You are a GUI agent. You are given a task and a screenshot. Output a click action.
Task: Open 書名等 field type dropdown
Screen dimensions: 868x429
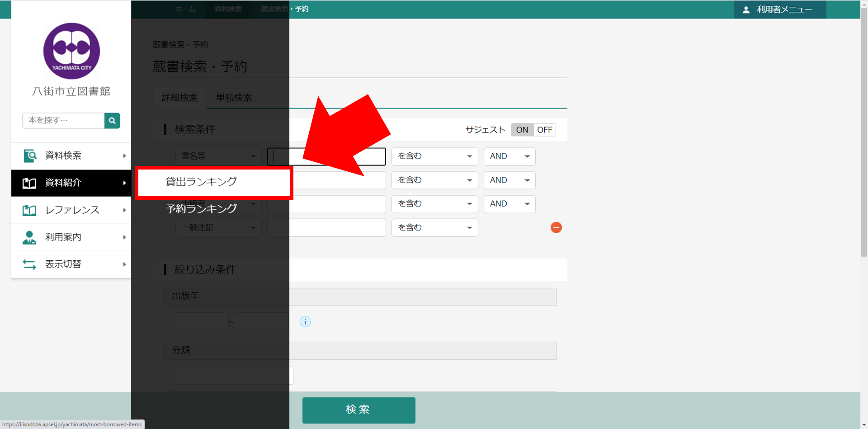pos(218,156)
